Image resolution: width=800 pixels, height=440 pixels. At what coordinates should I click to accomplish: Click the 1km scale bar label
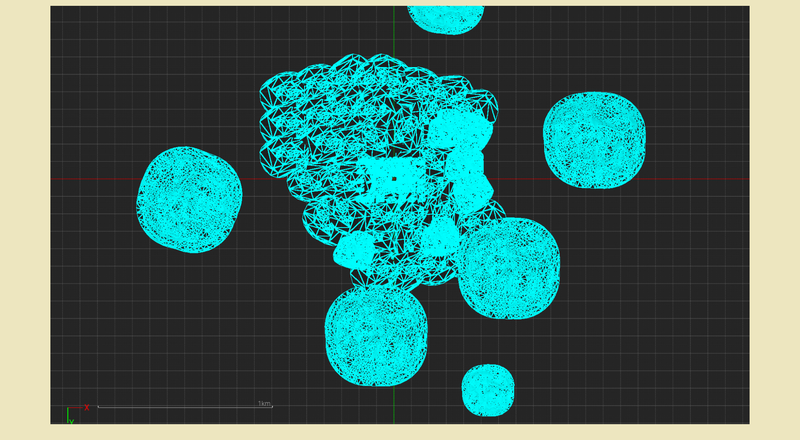264,403
